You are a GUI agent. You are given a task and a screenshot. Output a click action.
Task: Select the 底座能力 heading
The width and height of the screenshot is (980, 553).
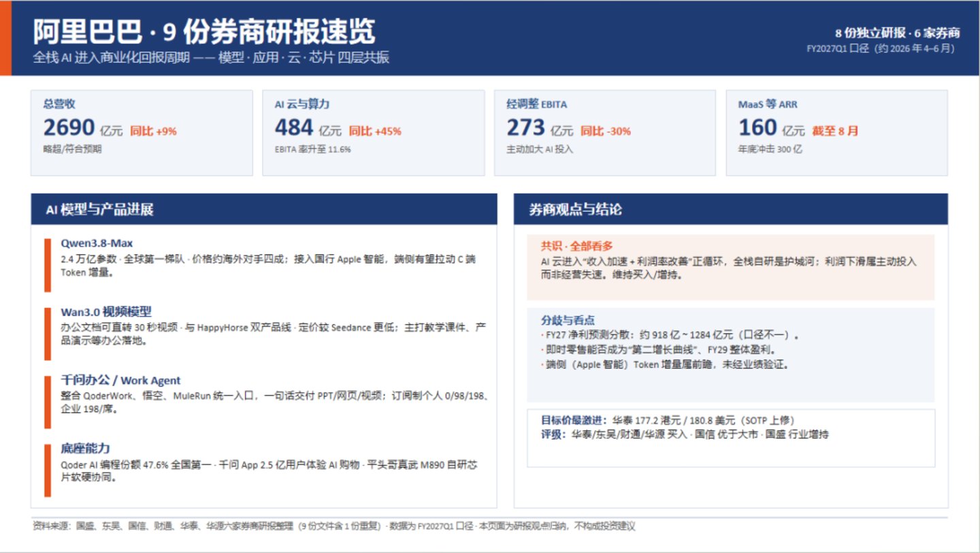tap(85, 448)
